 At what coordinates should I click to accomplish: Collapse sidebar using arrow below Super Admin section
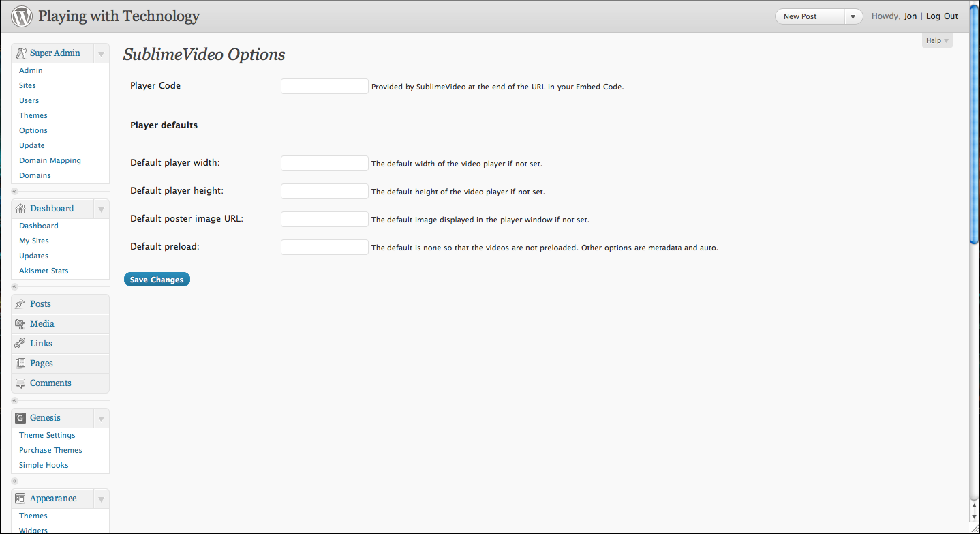14,191
